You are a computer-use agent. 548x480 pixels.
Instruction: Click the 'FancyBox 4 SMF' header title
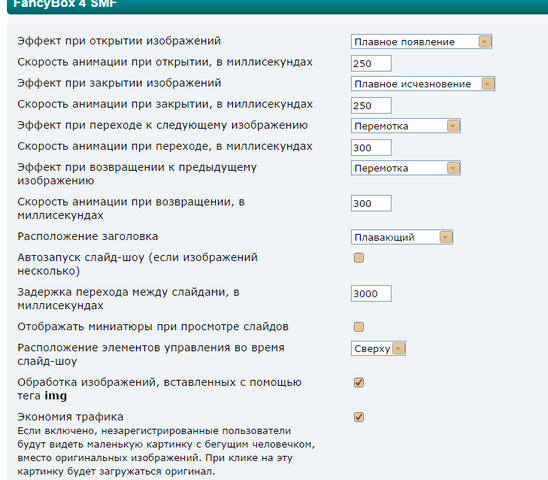[65, 4]
